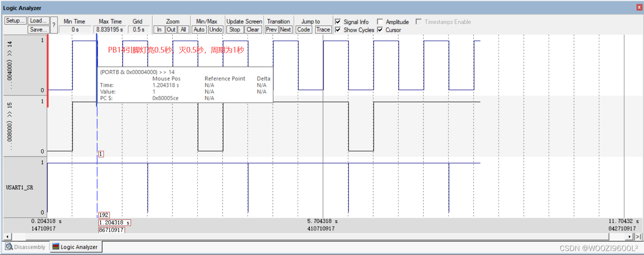
Task: Click the 0.204318 s start time label
Action: [x=47, y=221]
